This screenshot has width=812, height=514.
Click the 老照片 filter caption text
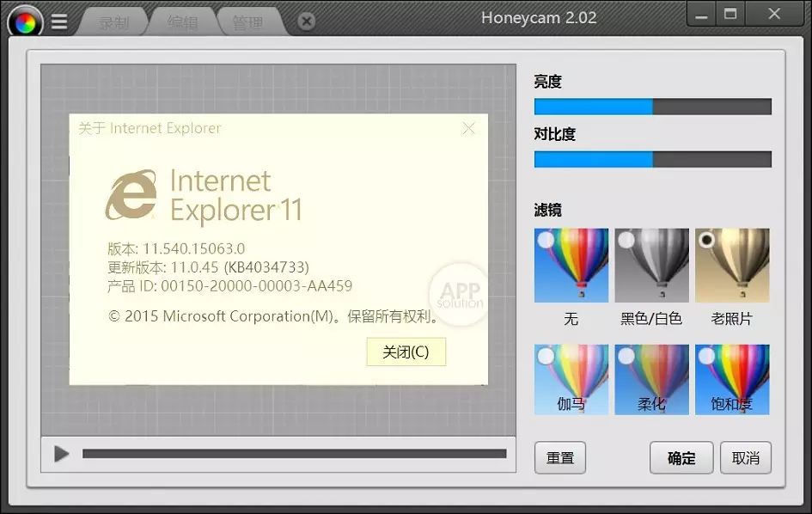click(732, 319)
